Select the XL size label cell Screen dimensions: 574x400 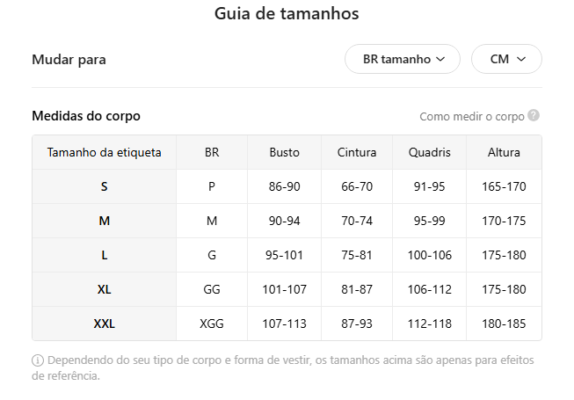(104, 289)
